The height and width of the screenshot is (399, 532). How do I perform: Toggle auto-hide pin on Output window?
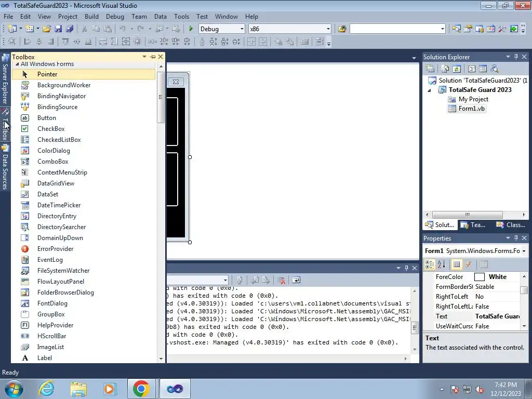click(x=406, y=268)
